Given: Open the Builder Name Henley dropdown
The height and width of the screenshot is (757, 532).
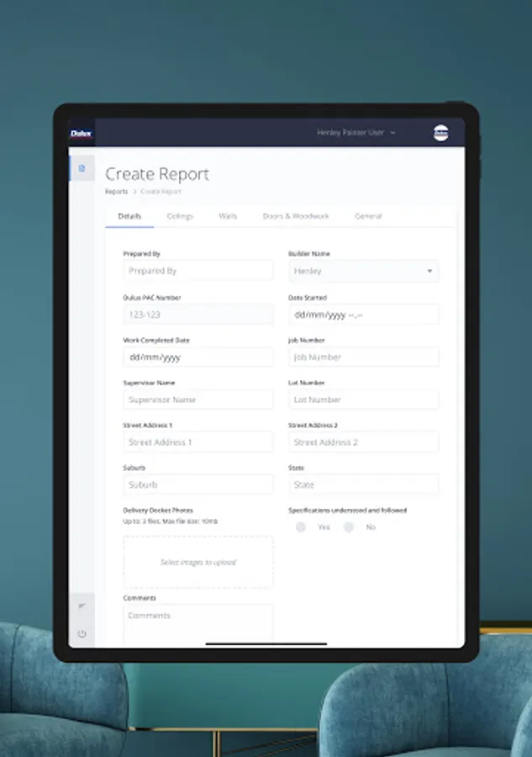Looking at the screenshot, I should (364, 271).
